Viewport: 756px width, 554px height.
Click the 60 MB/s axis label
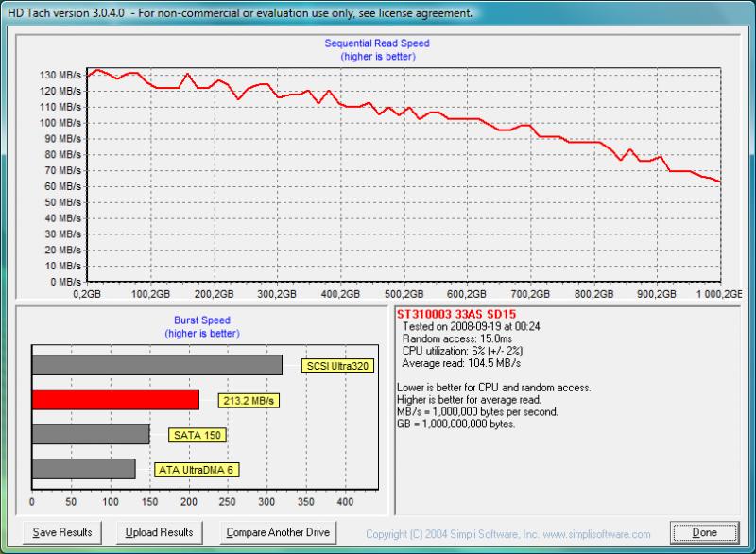coord(62,186)
